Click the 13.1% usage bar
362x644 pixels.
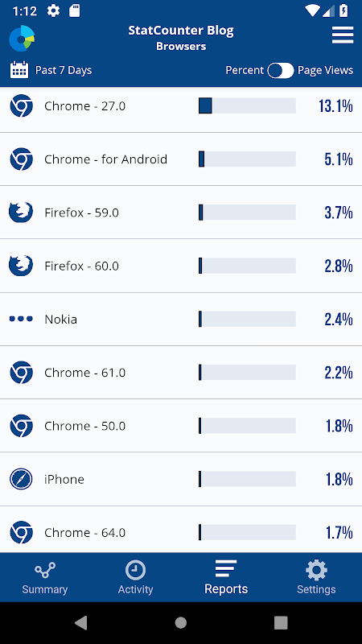pos(247,105)
